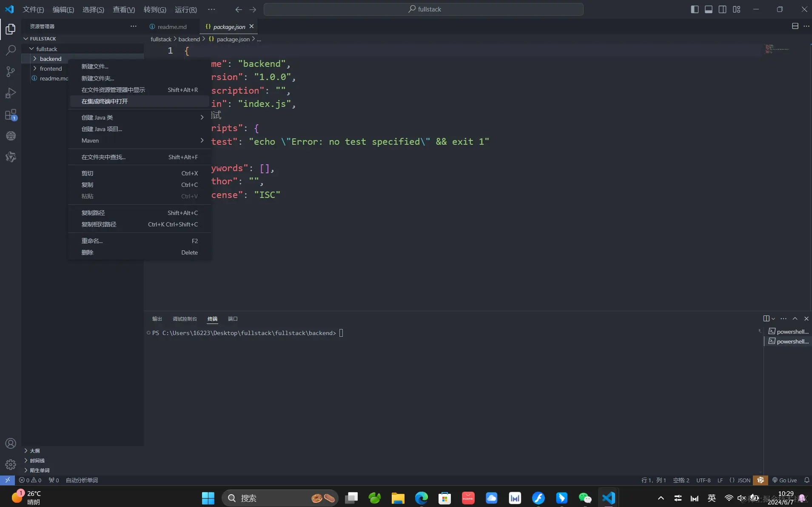Image resolution: width=812 pixels, height=507 pixels.
Task: Collapse the FULLSTACK workspace section
Action: tap(83, 39)
